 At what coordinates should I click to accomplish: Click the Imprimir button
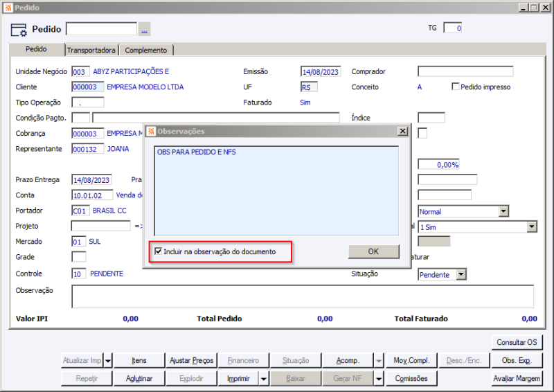tap(238, 379)
